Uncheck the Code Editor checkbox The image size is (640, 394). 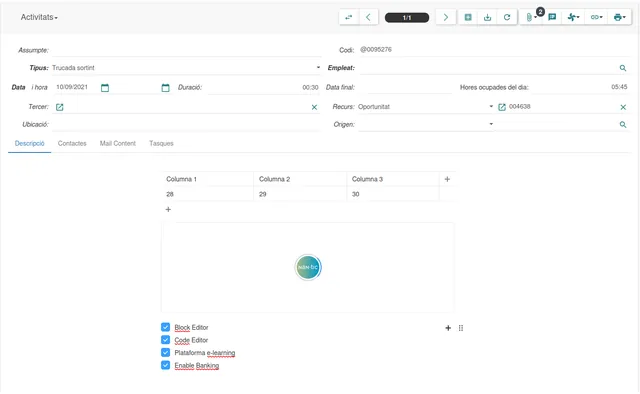pos(165,340)
